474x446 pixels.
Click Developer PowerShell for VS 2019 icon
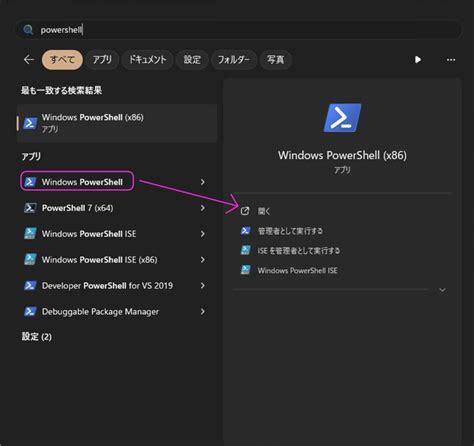[30, 286]
